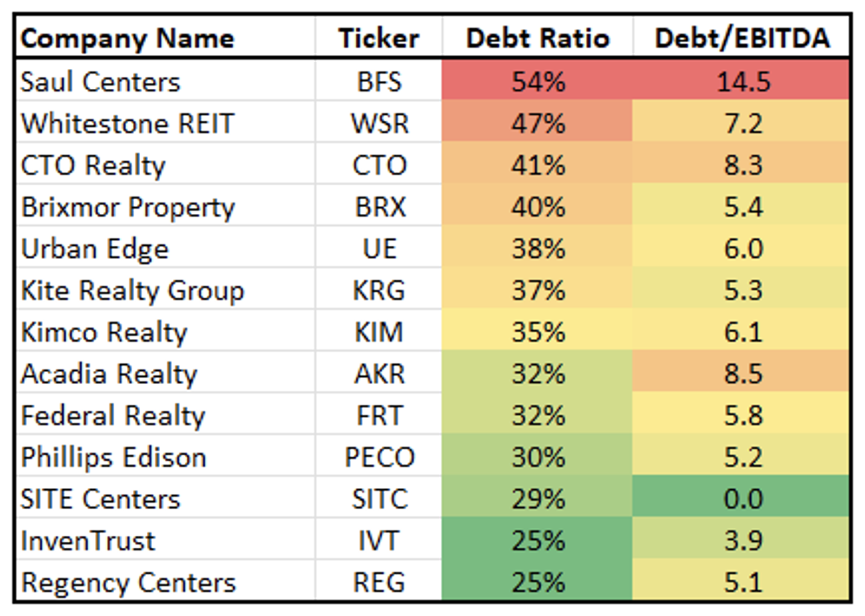The height and width of the screenshot is (616, 865).
Task: Select the 38% debt ratio for Urban Edge
Action: click(538, 249)
